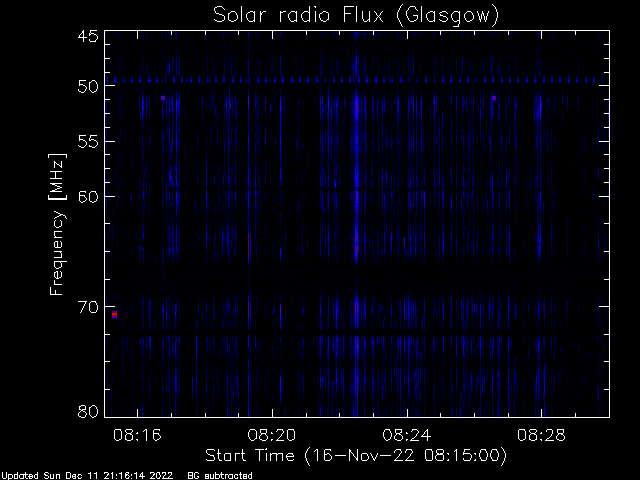Click the 50 frequency tick label

pos(88,87)
